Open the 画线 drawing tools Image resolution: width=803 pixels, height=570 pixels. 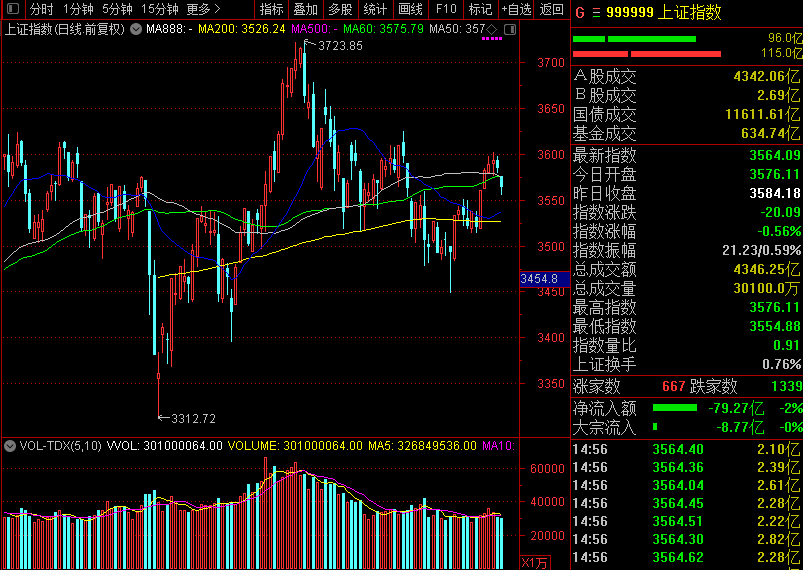410,9
